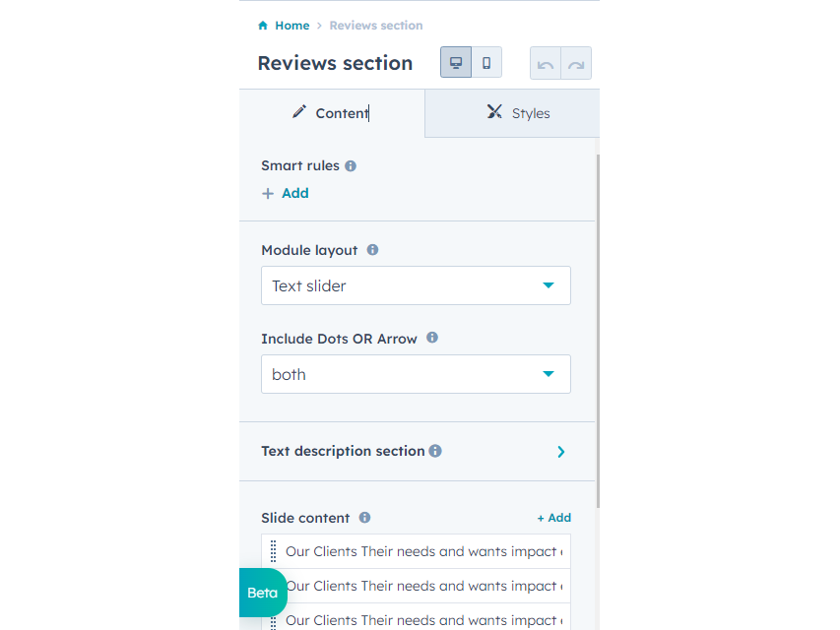Switch to mobile preview view

[486, 63]
